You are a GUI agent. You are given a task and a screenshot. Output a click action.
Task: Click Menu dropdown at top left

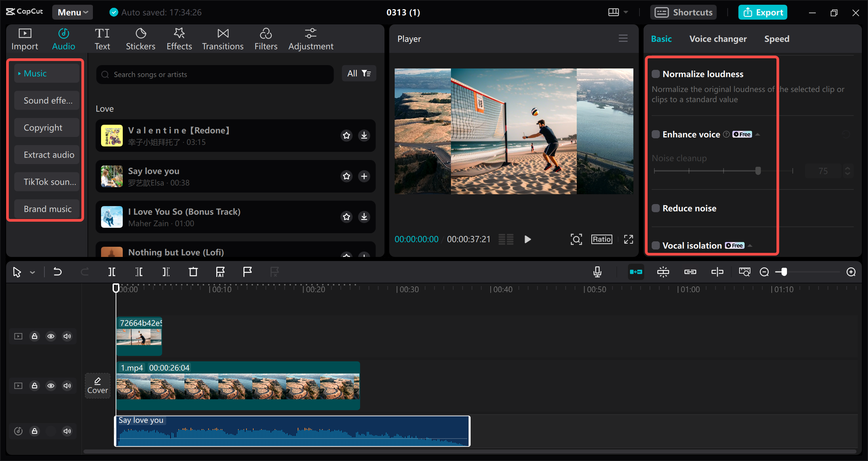pos(71,13)
